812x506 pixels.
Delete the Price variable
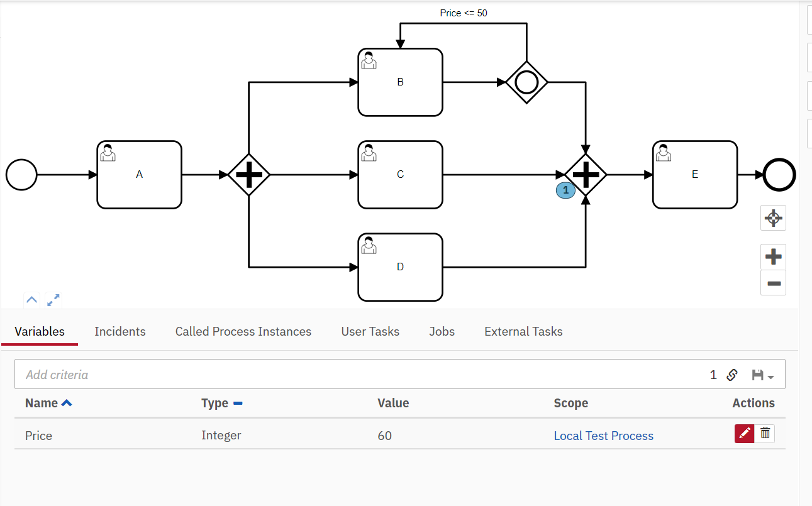click(765, 433)
